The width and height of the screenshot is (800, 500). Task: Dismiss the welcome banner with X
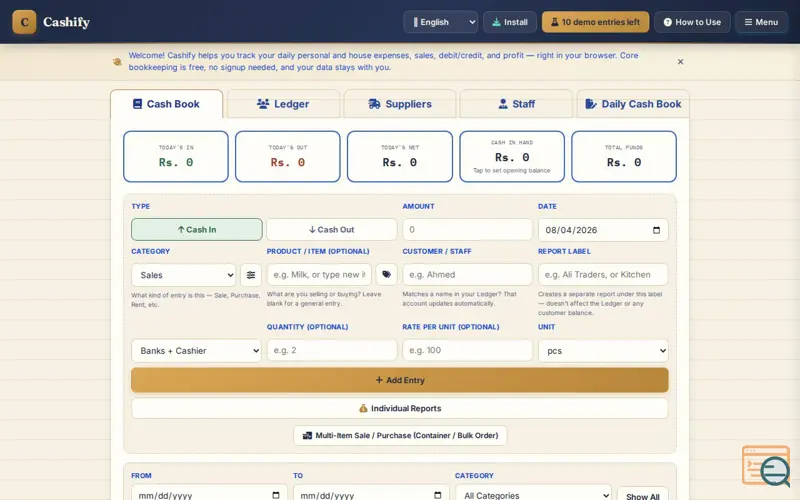click(x=680, y=62)
